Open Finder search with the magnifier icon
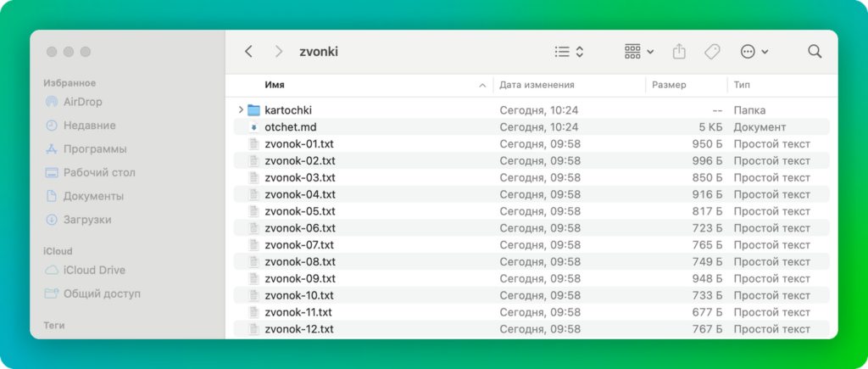Image resolution: width=868 pixels, height=369 pixels. click(815, 52)
